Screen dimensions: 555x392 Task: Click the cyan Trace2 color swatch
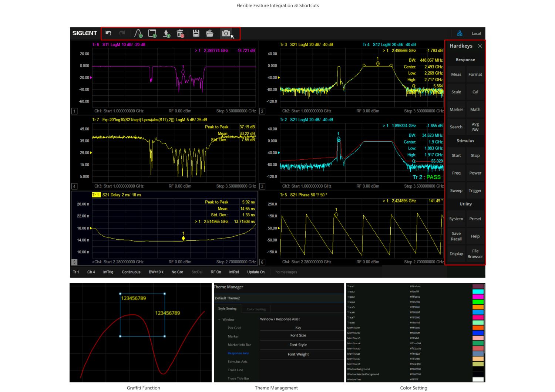tap(478, 291)
